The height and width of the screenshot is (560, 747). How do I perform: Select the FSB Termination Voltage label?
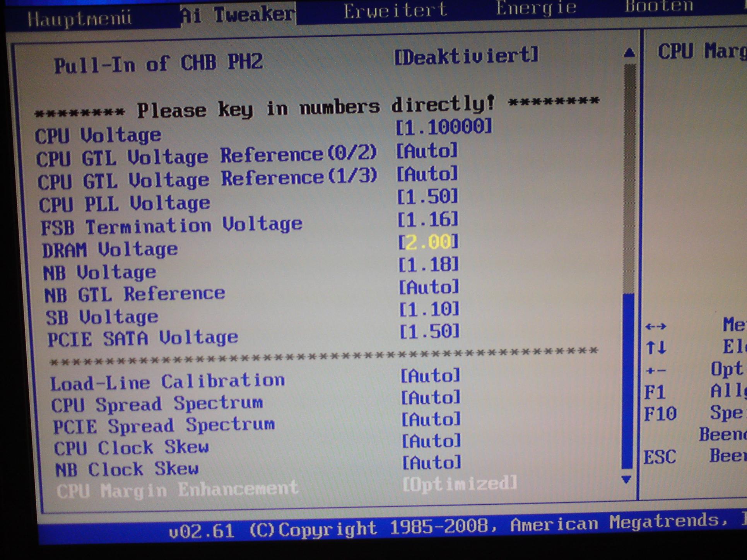171,225
